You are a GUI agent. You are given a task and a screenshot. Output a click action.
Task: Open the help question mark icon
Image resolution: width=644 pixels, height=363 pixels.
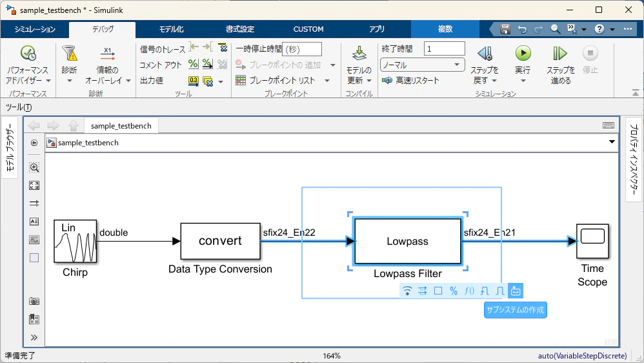pos(599,29)
